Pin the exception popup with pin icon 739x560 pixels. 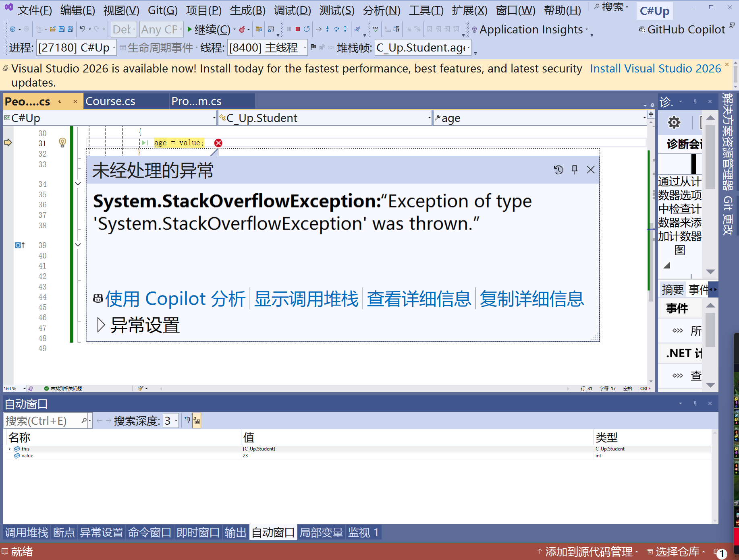575,170
